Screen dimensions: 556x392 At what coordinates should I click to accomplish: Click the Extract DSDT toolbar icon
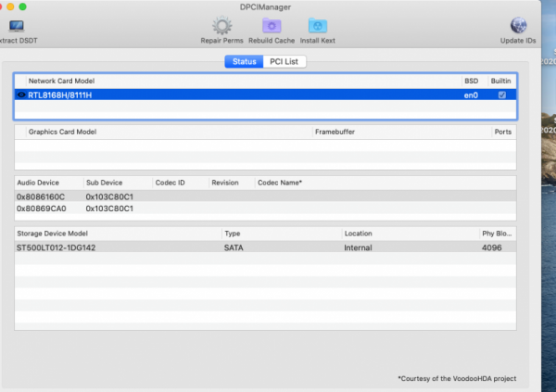point(16,27)
